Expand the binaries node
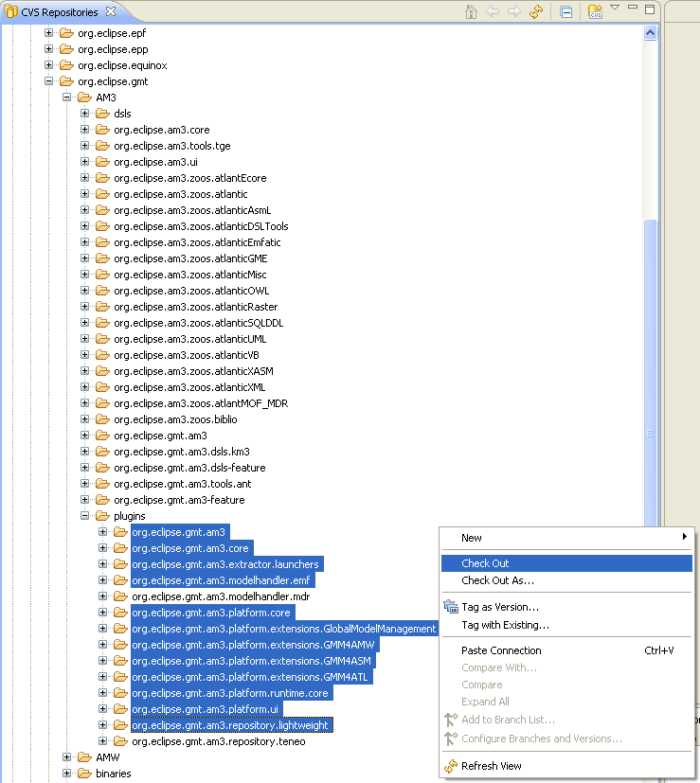The image size is (700, 783). (x=67, y=773)
